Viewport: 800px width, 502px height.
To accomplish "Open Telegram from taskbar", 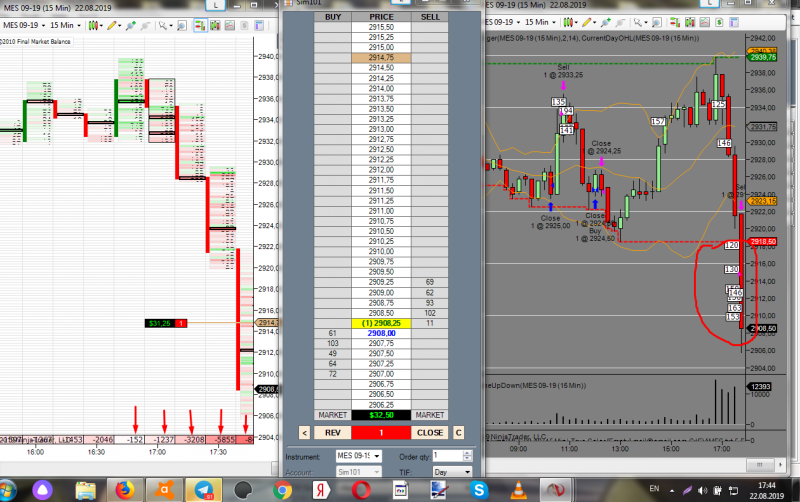I will tap(204, 490).
